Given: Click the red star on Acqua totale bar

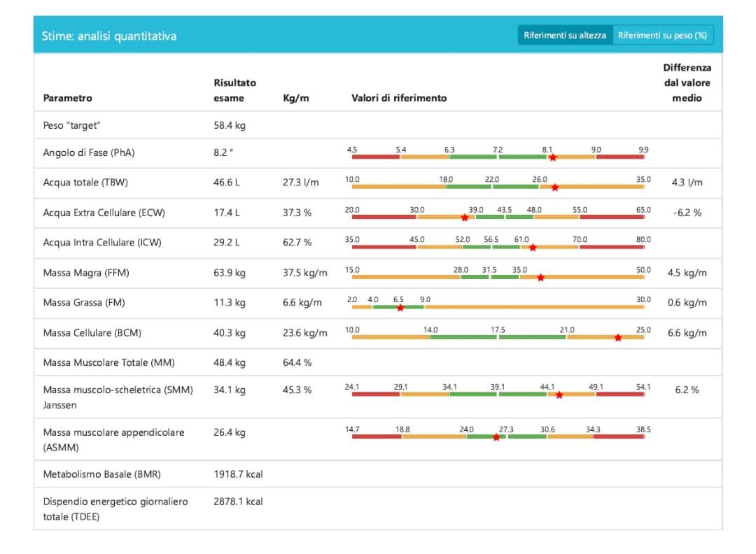Looking at the screenshot, I should coord(554,187).
